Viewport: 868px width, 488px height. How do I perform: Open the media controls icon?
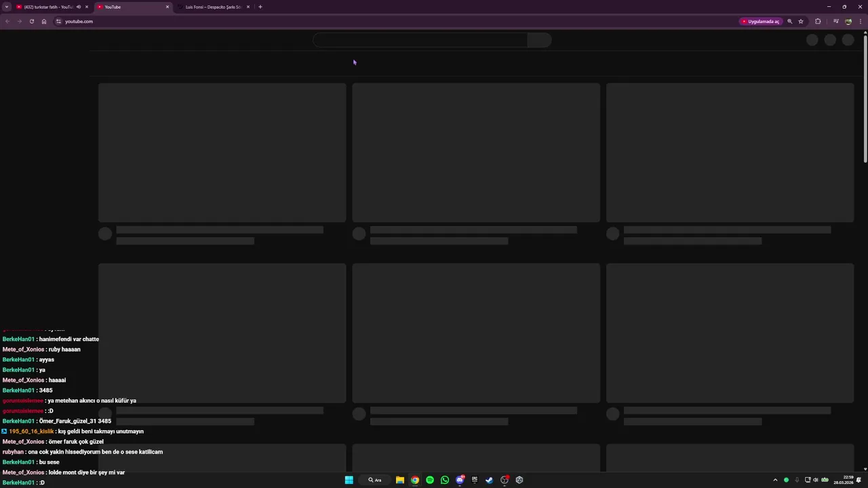[x=836, y=21]
